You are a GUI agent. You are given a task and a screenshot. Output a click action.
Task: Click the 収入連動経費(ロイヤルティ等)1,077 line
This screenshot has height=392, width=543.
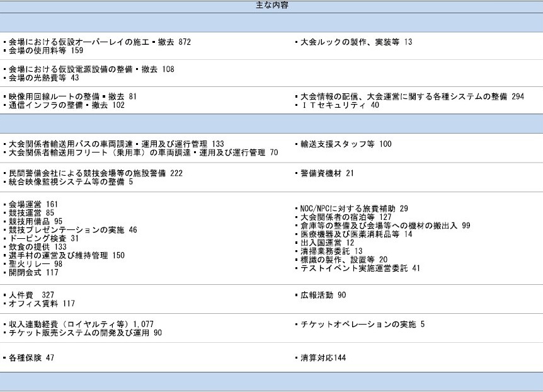click(81, 325)
